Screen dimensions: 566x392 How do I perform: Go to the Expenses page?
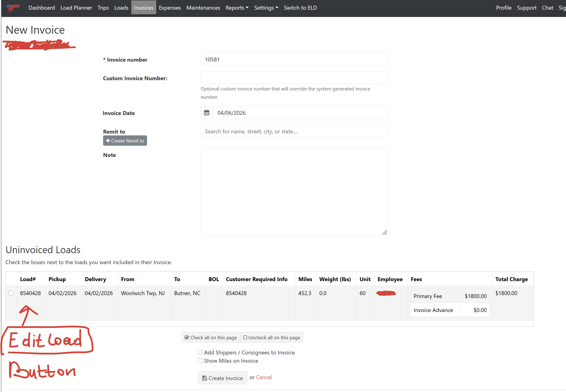click(170, 8)
